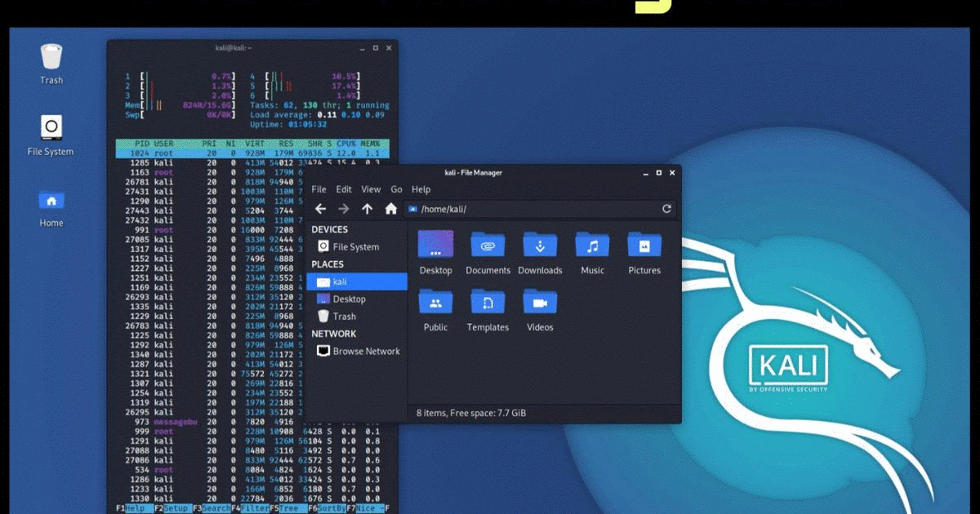Click the folder icon in location bar
The height and width of the screenshot is (514, 980).
point(413,209)
